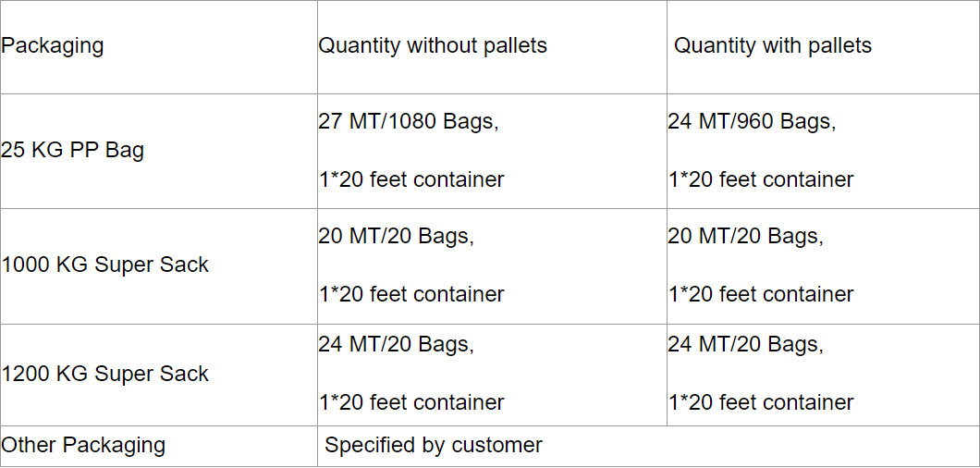The image size is (980, 468).
Task: Click "24 MT/20 Bags," under Quantity with pallets
Action: [745, 345]
